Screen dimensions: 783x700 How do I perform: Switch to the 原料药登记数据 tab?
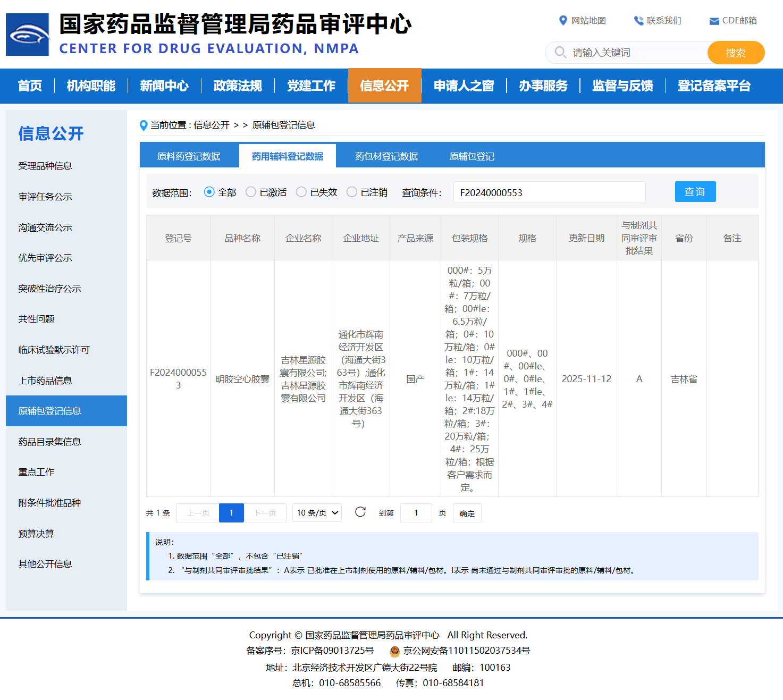(189, 156)
